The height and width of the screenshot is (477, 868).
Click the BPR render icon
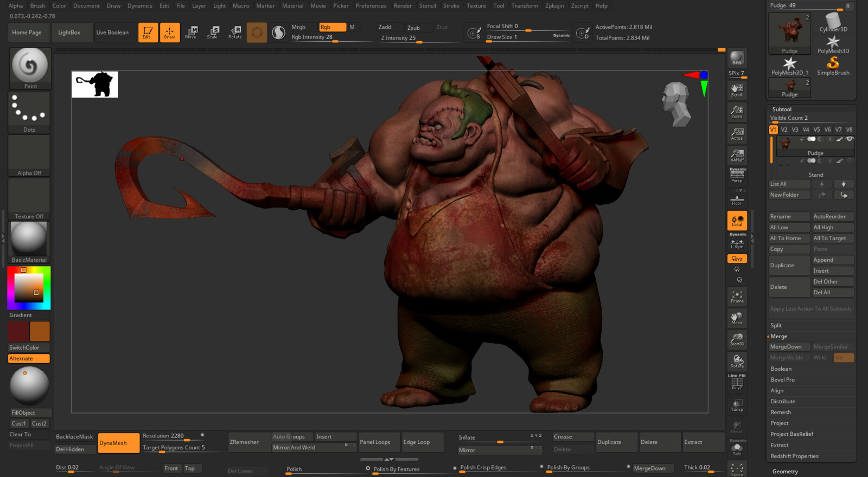(x=737, y=58)
